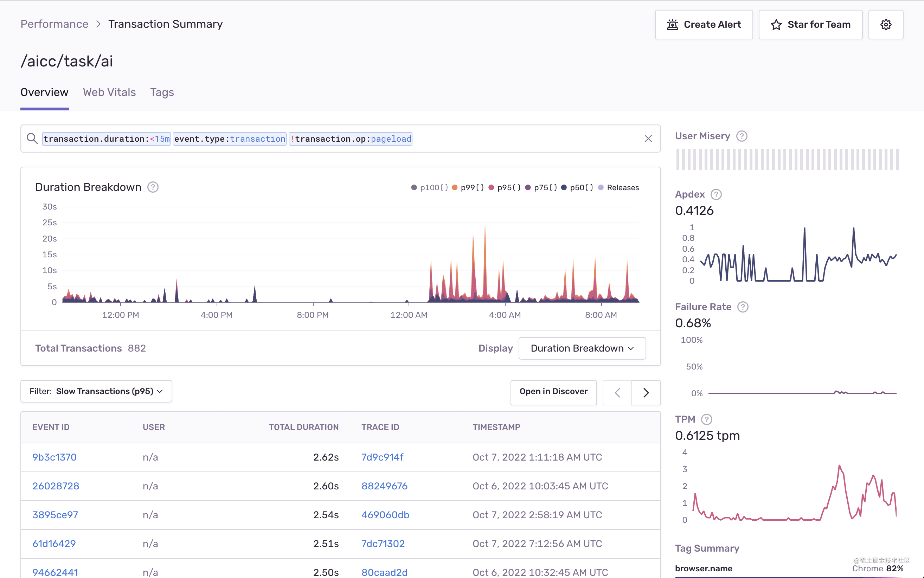Toggle p75() series in chart legend
Viewport: 924px width, 578px height.
541,187
